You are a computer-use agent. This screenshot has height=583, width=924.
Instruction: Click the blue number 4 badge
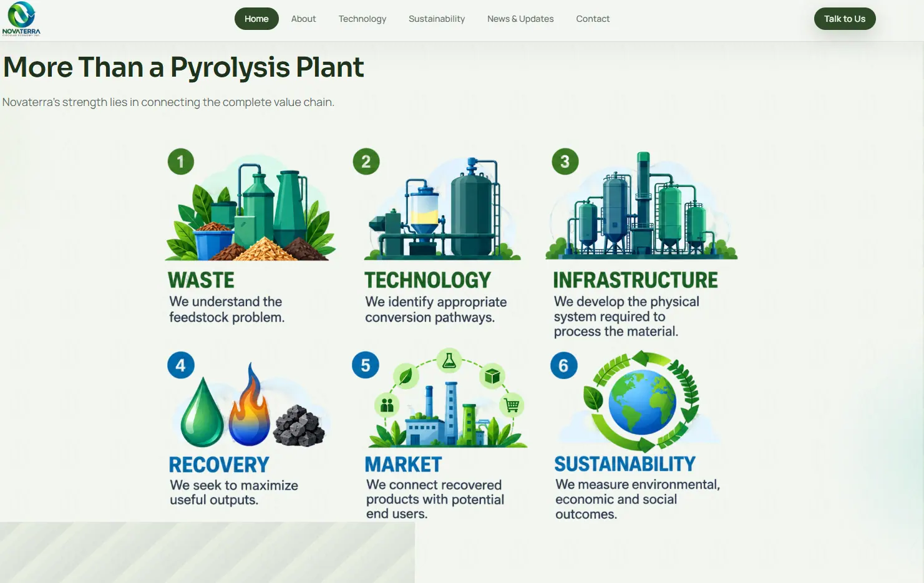click(x=181, y=365)
